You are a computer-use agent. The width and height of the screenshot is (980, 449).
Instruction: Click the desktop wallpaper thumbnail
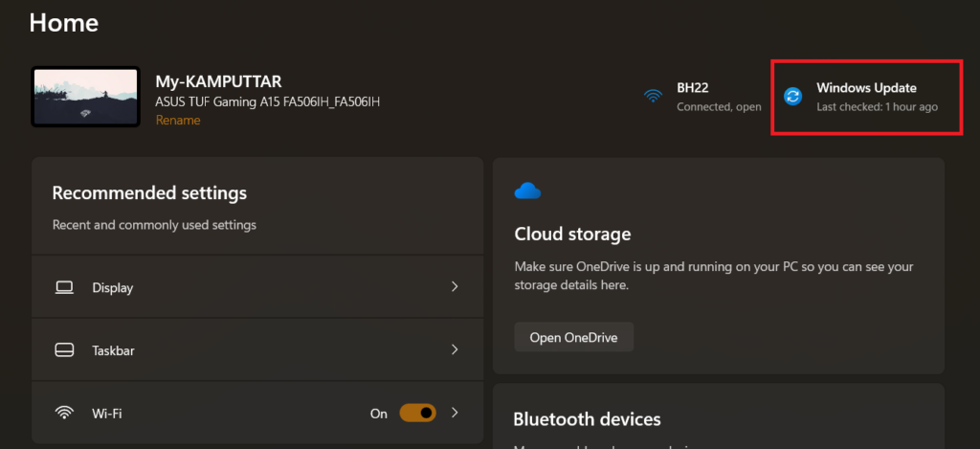click(85, 97)
